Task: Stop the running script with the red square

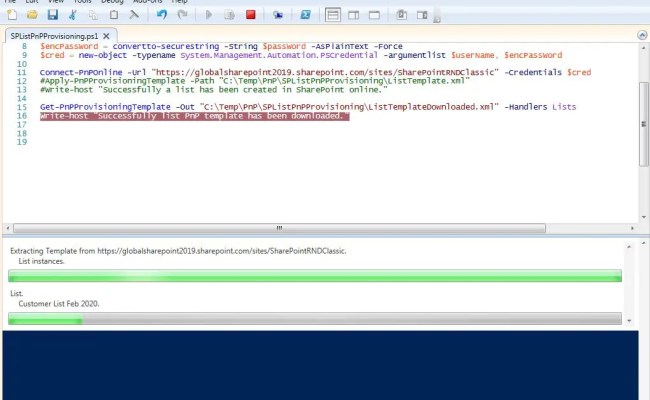Action: point(250,15)
